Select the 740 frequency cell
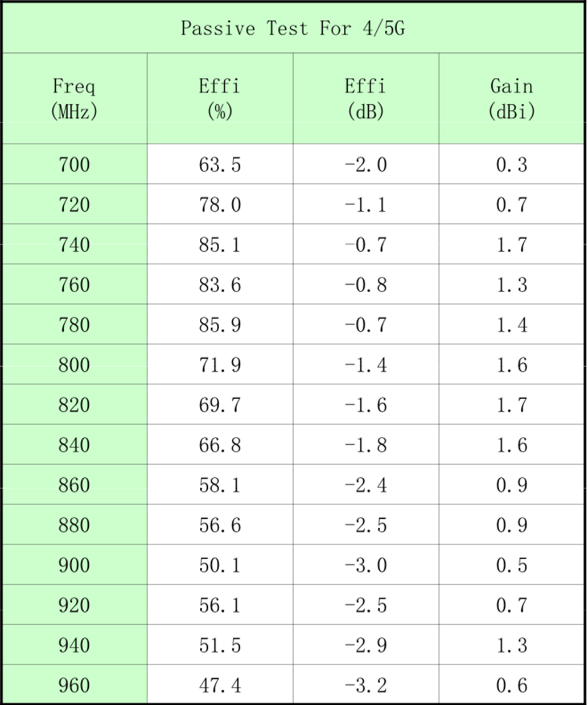Screen dimensions: 588x705 [74, 245]
